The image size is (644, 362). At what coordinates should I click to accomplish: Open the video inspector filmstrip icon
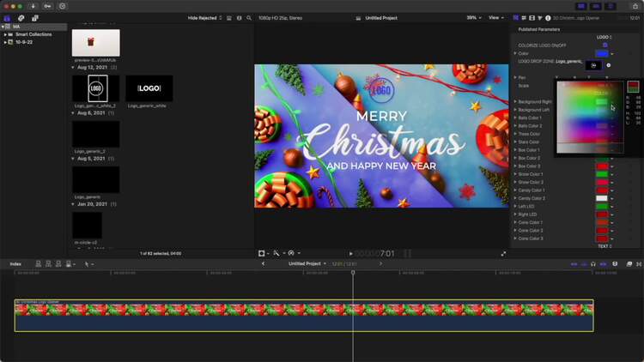532,18
